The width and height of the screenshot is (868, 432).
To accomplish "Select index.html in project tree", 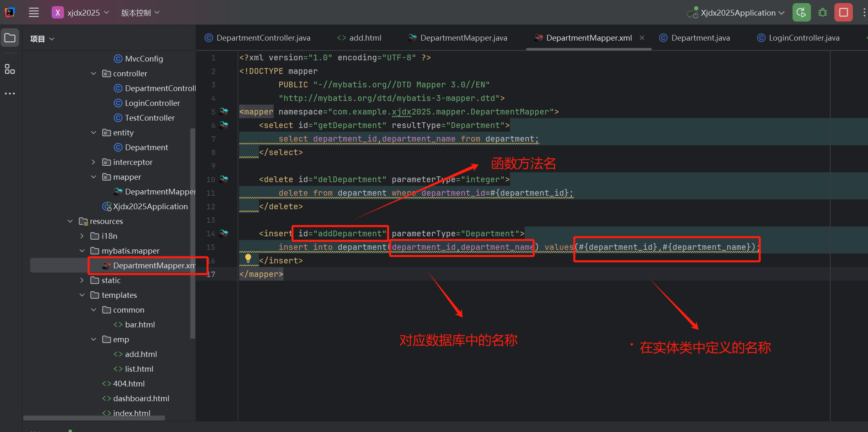I will [126, 413].
